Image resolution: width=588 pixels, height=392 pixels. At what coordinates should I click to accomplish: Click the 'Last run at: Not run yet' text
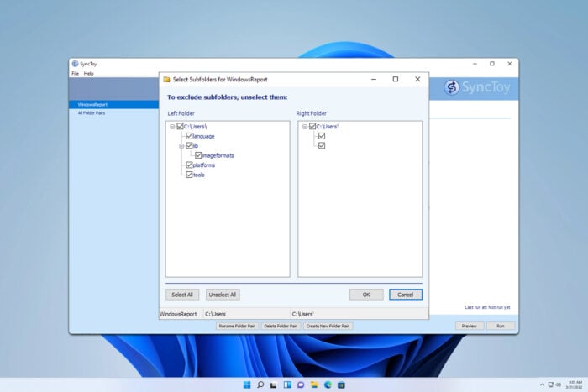click(x=487, y=307)
